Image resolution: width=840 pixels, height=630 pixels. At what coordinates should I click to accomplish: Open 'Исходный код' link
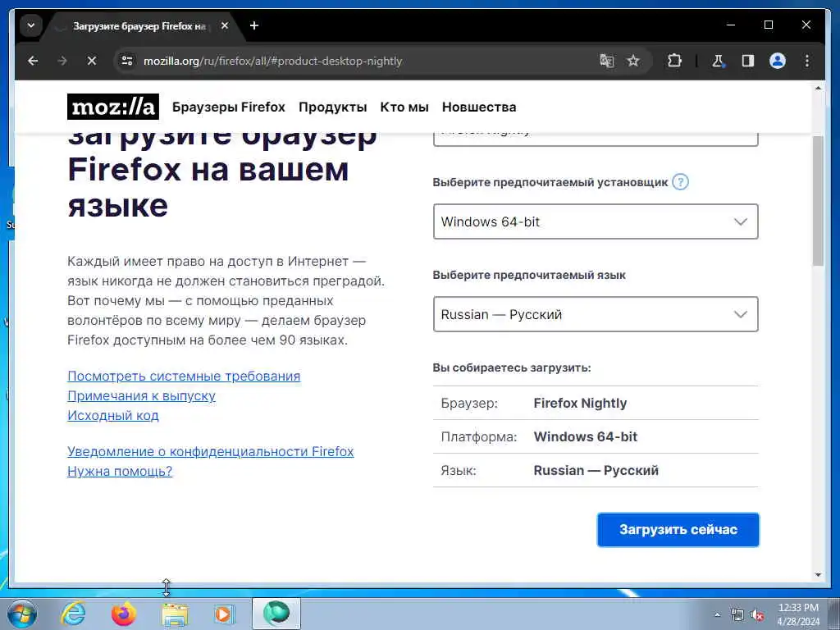[x=113, y=415]
